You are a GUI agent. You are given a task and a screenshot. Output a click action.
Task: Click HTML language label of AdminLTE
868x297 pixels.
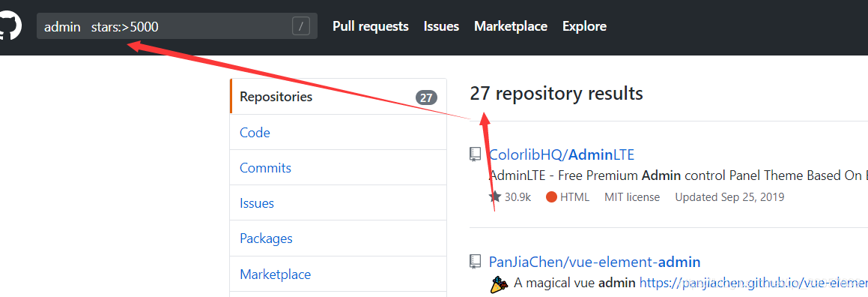574,197
